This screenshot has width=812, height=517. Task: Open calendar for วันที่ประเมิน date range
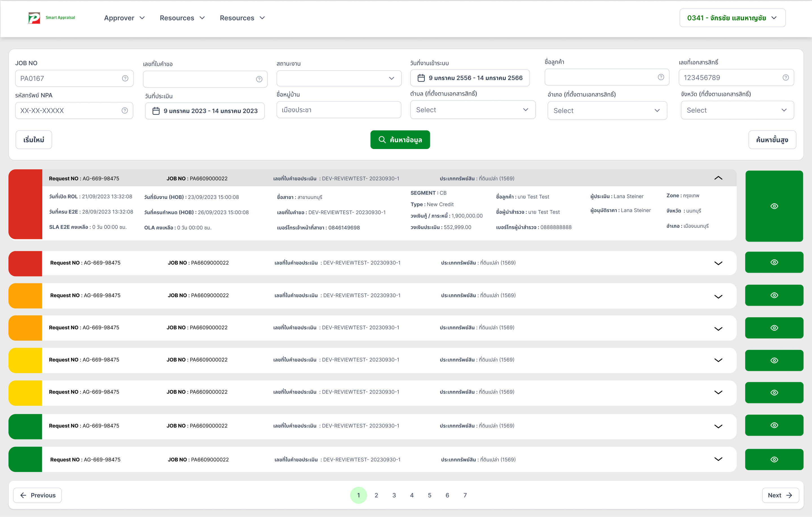coord(156,111)
